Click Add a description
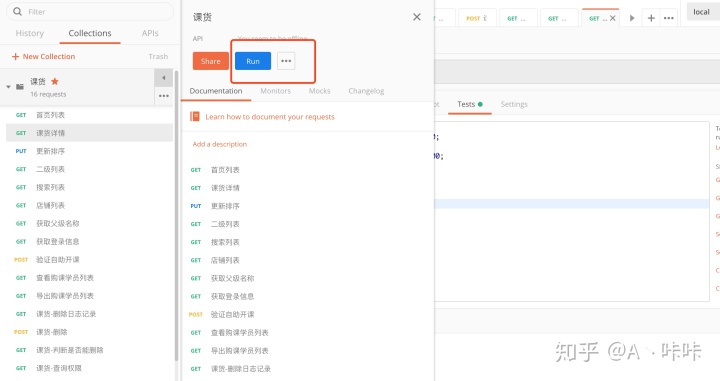Viewport: 720px width, 381px height. pos(219,144)
